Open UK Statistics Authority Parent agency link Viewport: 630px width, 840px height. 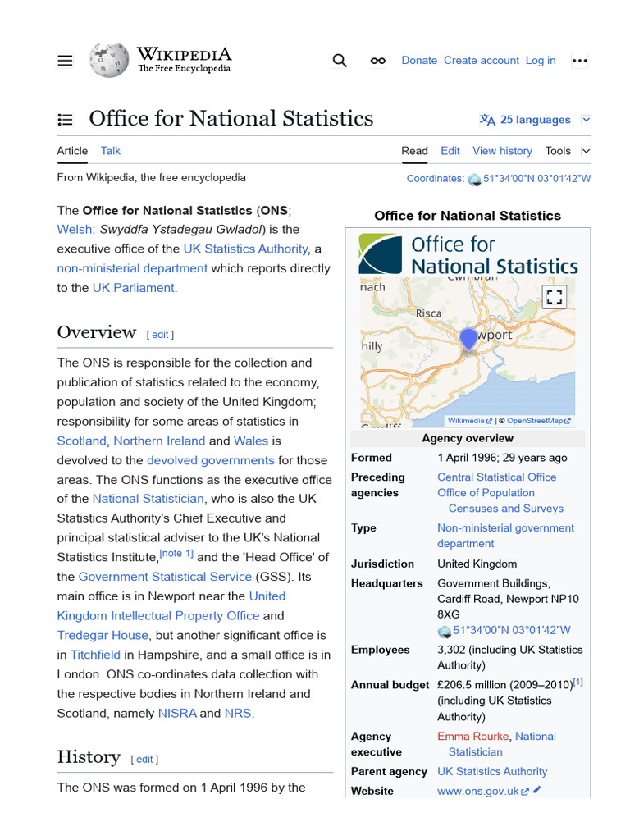[x=492, y=772]
